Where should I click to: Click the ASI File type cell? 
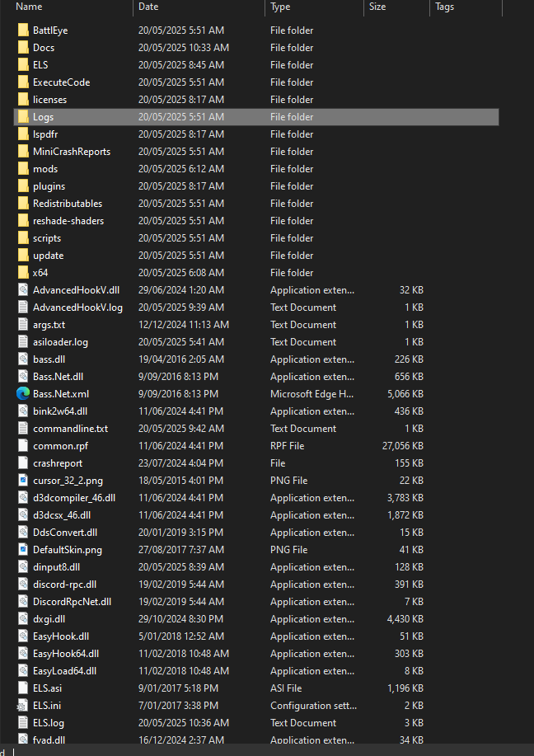[286, 688]
